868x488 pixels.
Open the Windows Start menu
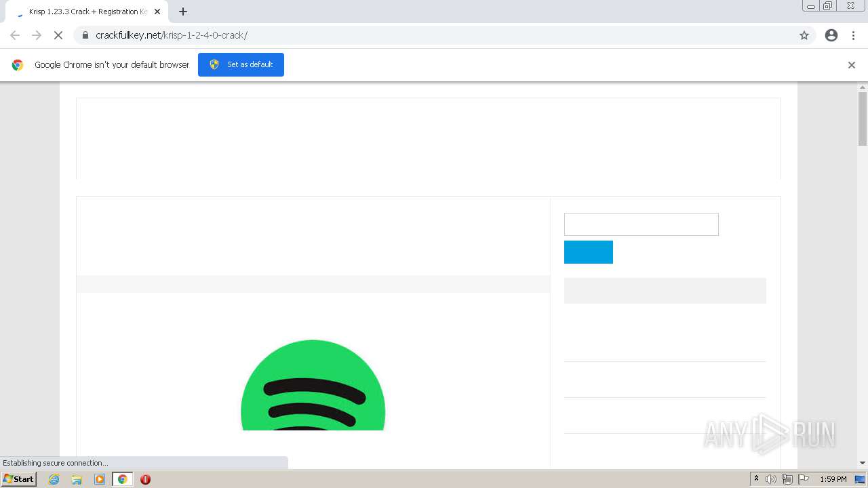click(x=18, y=479)
